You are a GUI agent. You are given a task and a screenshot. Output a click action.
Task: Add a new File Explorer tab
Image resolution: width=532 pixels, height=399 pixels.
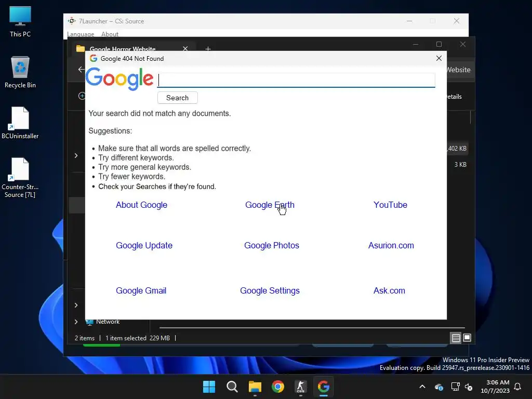(208, 49)
